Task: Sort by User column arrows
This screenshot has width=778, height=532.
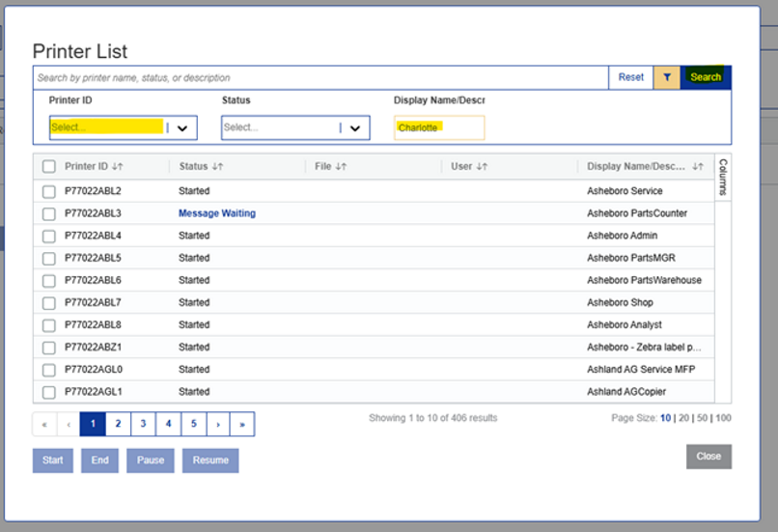Action: pyautogui.click(x=482, y=167)
